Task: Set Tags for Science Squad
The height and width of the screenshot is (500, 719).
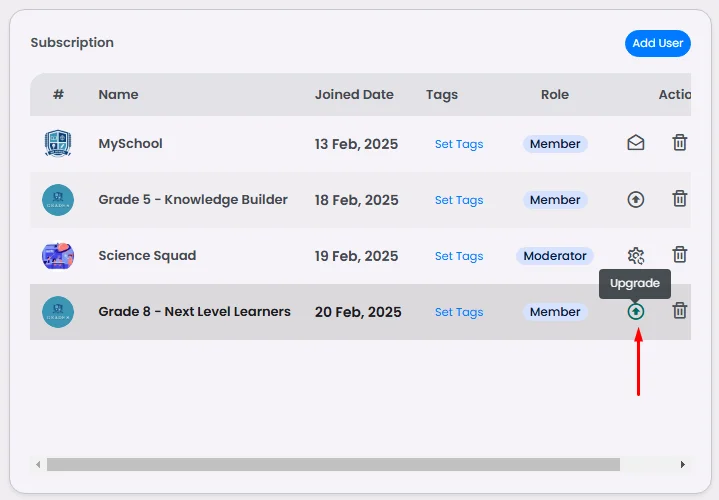Action: pos(459,256)
